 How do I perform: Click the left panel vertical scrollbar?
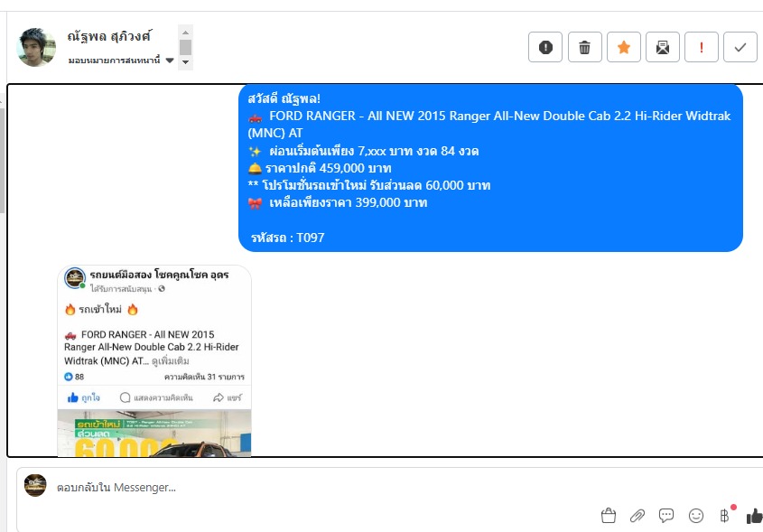[x=2, y=161]
